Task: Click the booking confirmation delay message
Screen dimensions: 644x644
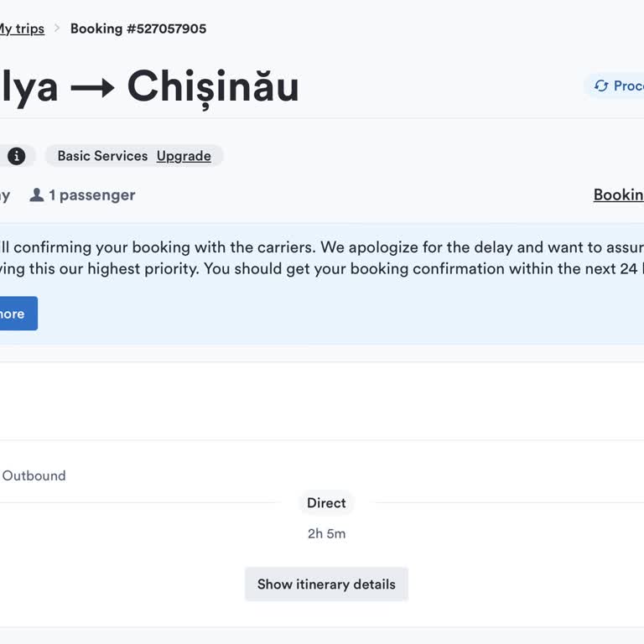Action: 322,258
